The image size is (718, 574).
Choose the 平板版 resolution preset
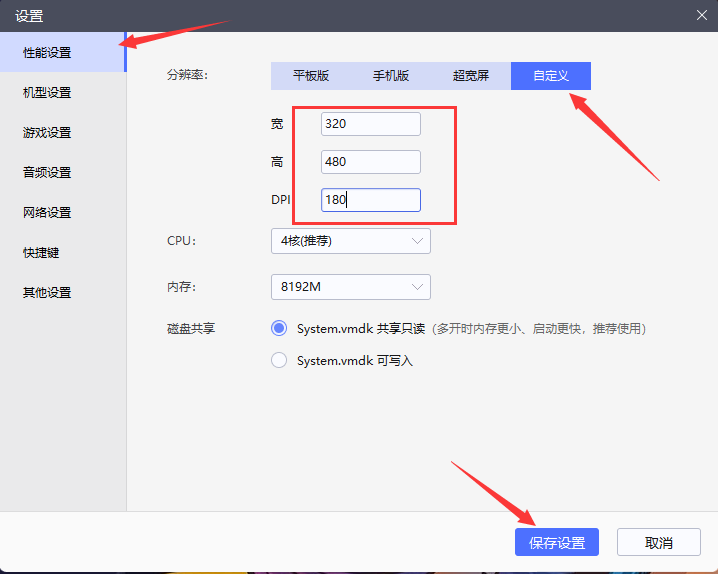(311, 76)
